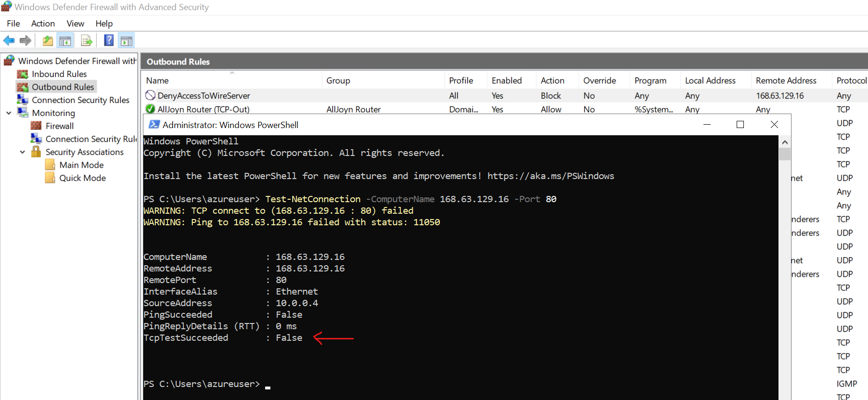Click the IGMP protocol cell
This screenshot has width=868, height=400.
pyautogui.click(x=847, y=384)
